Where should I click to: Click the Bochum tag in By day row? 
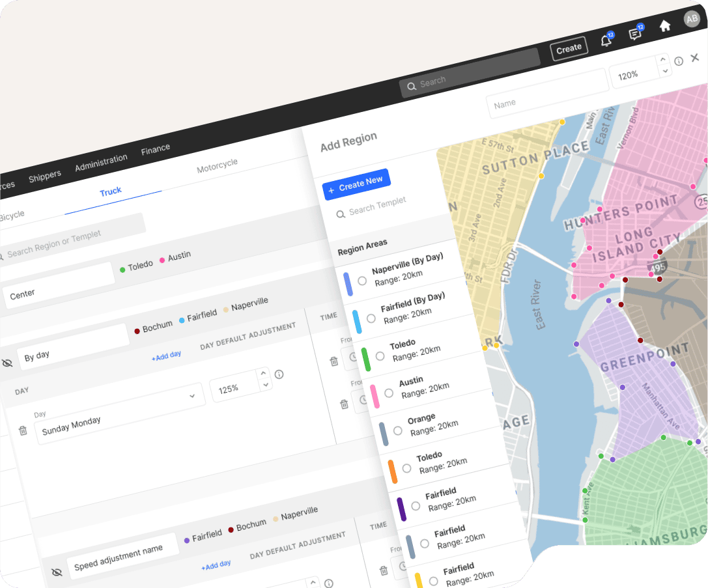click(x=154, y=328)
